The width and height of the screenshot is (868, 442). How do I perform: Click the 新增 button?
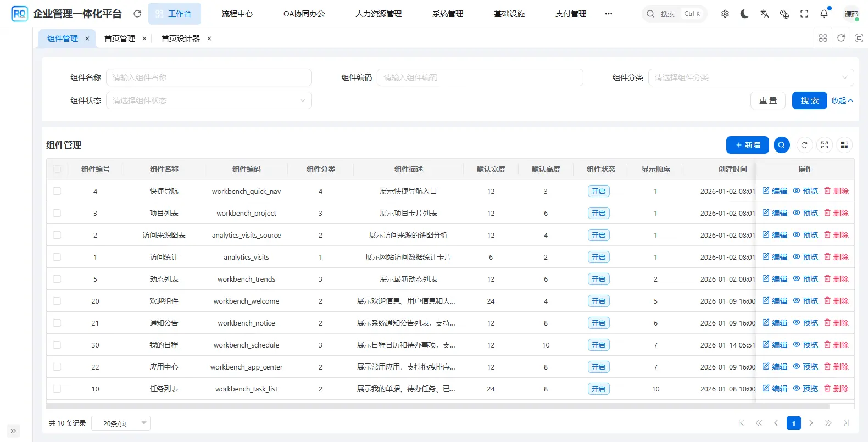click(747, 145)
